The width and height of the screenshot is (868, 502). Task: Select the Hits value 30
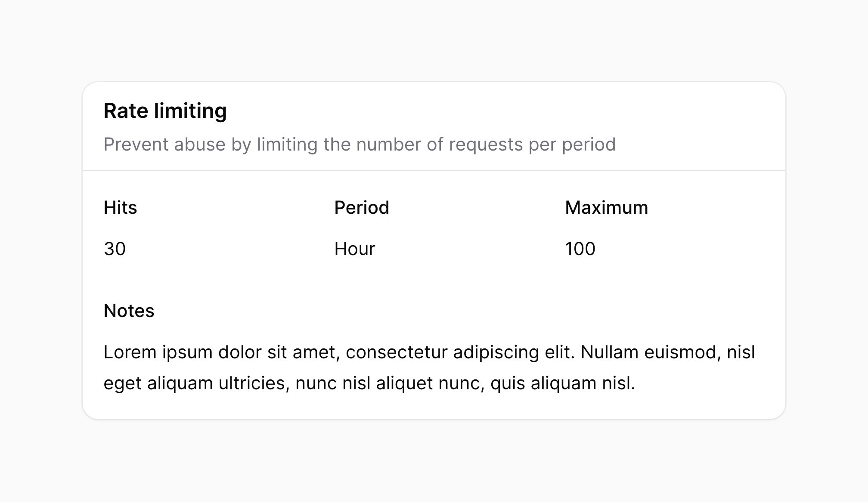[115, 249]
